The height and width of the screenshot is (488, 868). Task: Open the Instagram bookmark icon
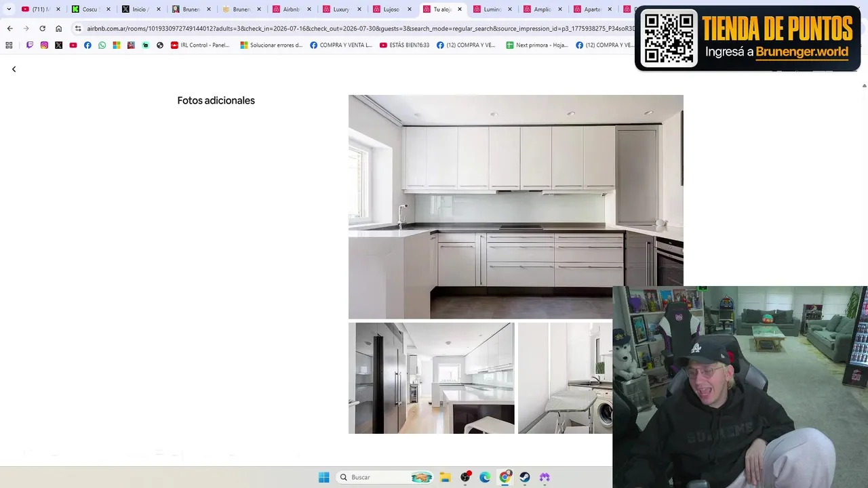tap(44, 45)
